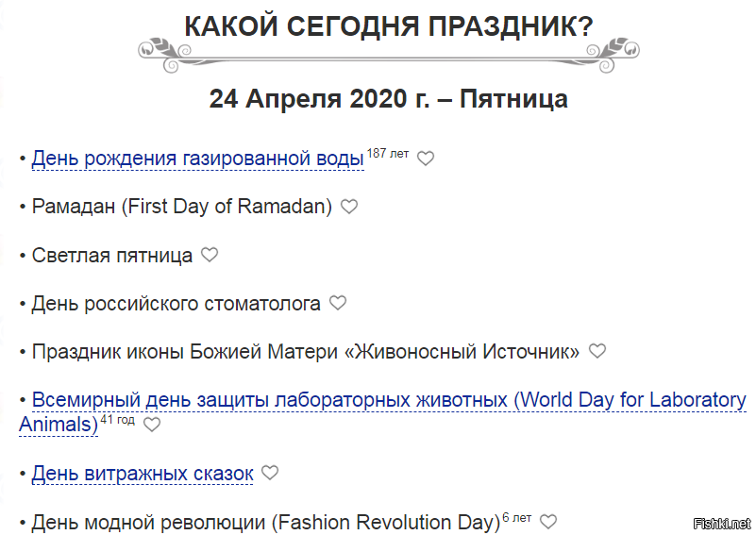This screenshot has width=756, height=535.
Task: Click heart icon next to Рамадан
Action: pos(349,207)
